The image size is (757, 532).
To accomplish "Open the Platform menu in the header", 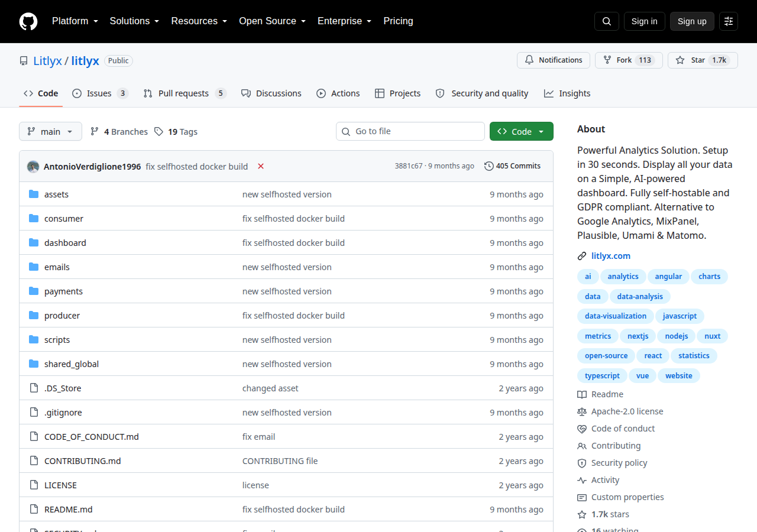I will (75, 21).
